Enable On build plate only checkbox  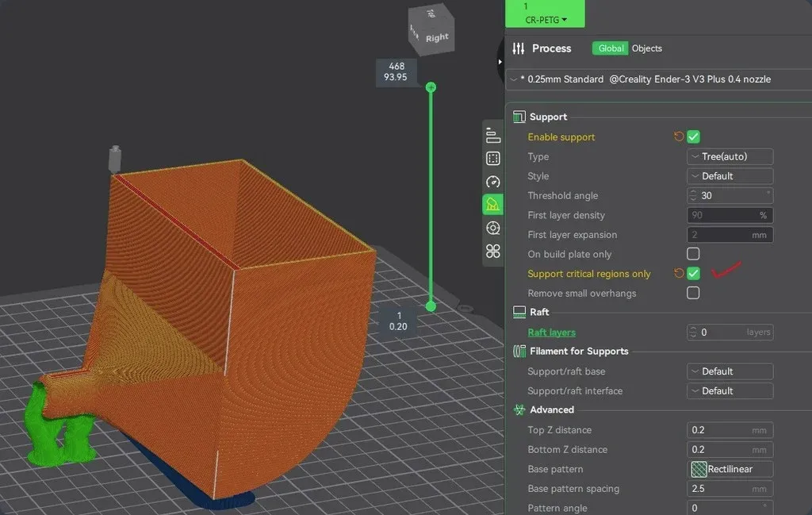[693, 254]
